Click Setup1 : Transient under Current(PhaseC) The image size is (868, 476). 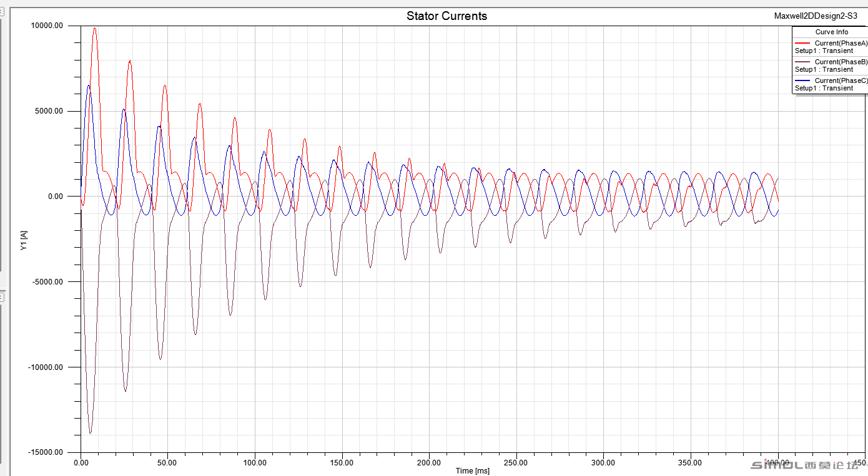click(824, 88)
